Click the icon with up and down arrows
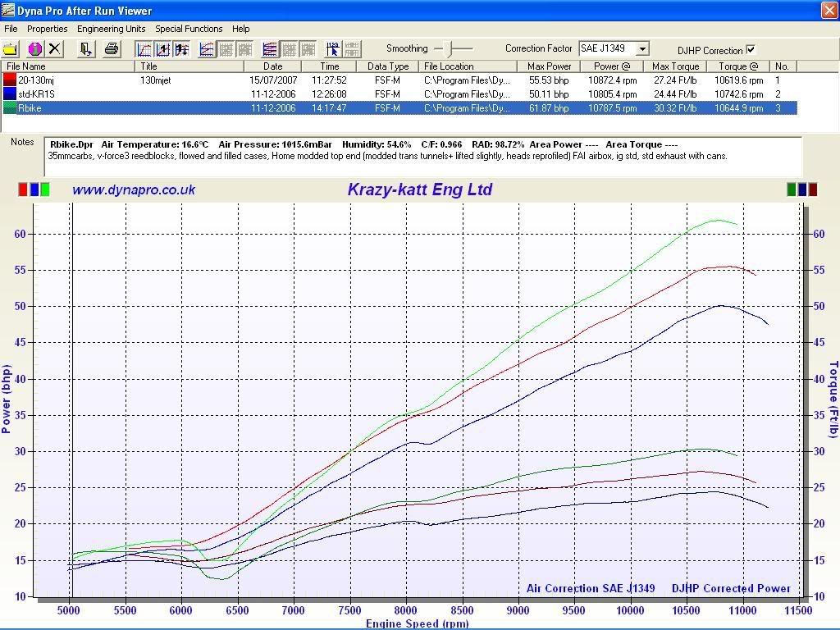The image size is (840, 630). pos(182,49)
